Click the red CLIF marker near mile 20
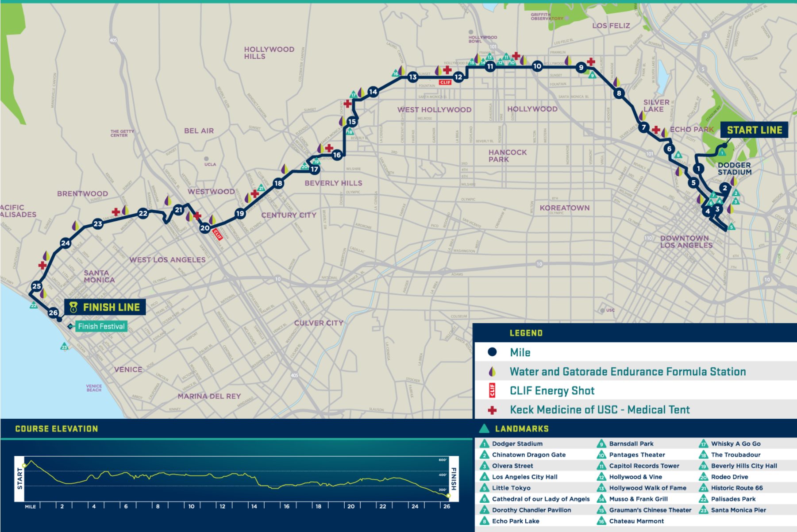Viewport: 797px width, 532px height. (x=218, y=234)
